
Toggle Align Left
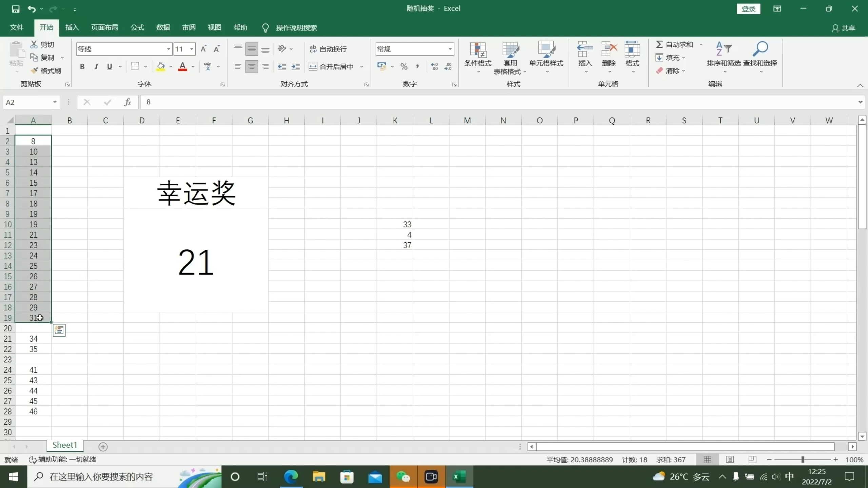(238, 66)
